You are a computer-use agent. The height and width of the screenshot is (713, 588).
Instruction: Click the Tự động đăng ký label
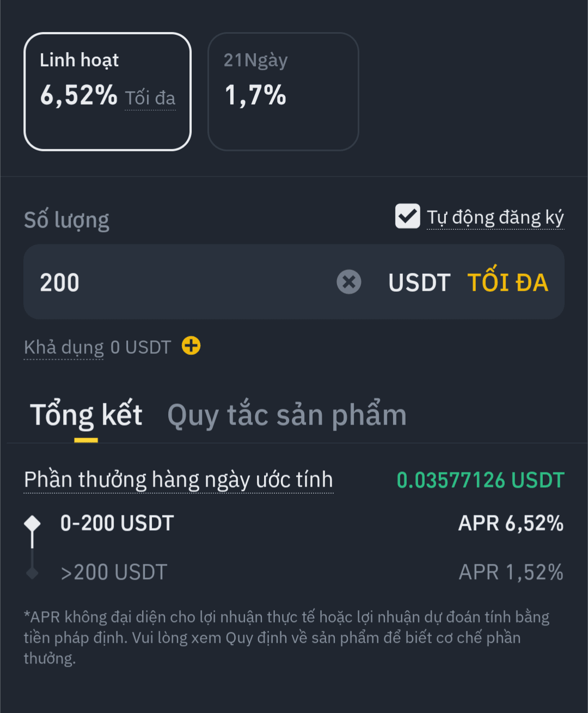(495, 217)
